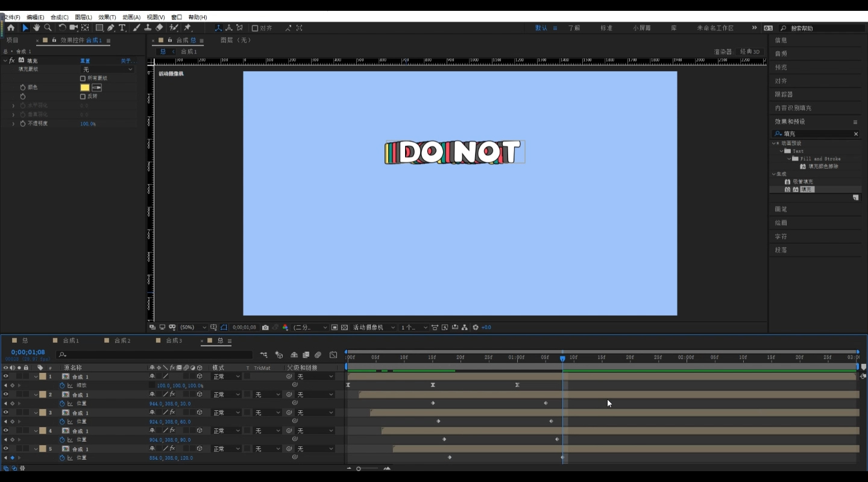
Task: Click Position stopwatch of layer 5
Action: click(x=62, y=458)
